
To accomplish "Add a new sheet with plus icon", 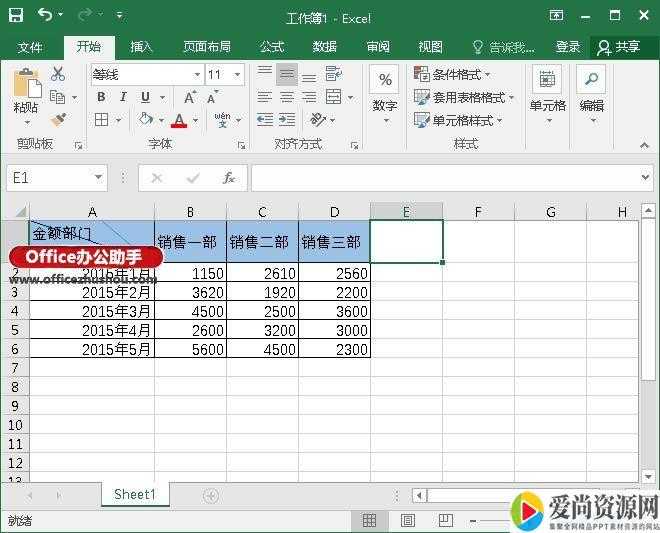I will [x=210, y=495].
